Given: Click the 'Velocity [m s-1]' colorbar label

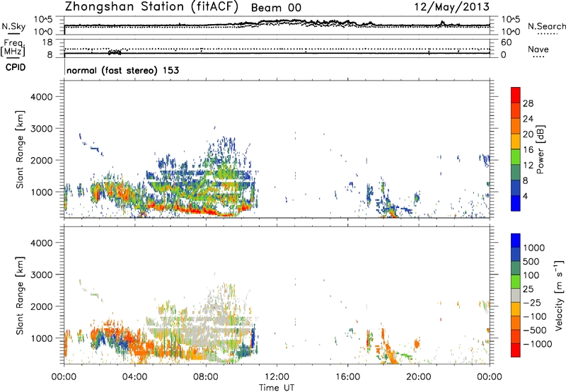Looking at the screenshot, I should click(559, 295).
